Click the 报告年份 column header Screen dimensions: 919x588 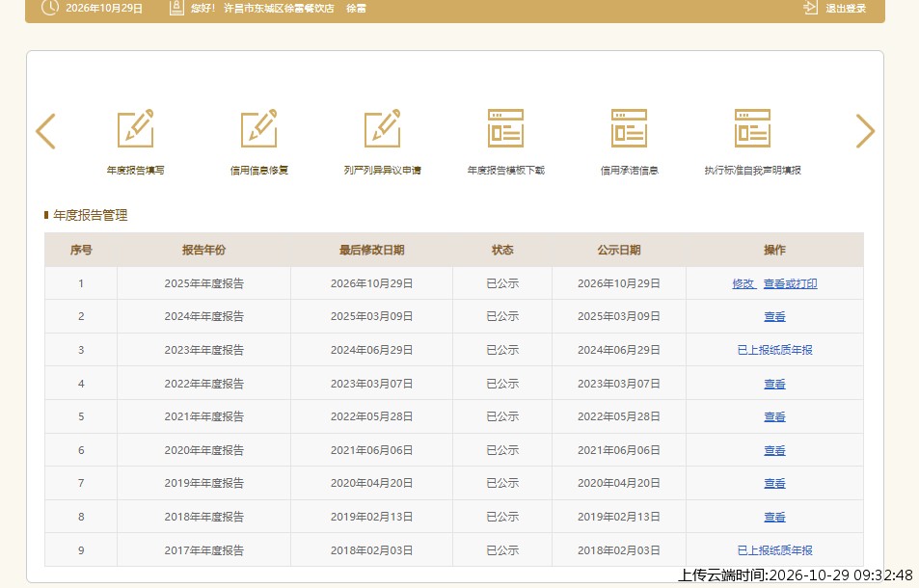pos(204,250)
